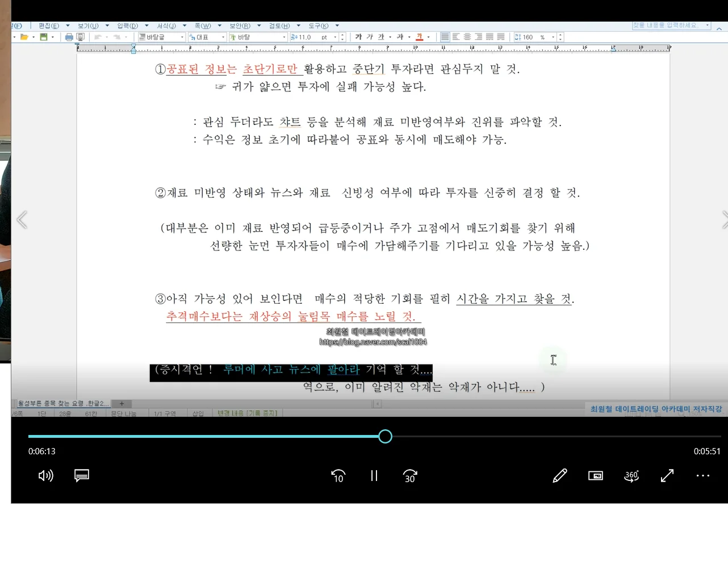This screenshot has width=728, height=569.
Task: Seek to unplayed part of timeline
Action: click(x=557, y=436)
